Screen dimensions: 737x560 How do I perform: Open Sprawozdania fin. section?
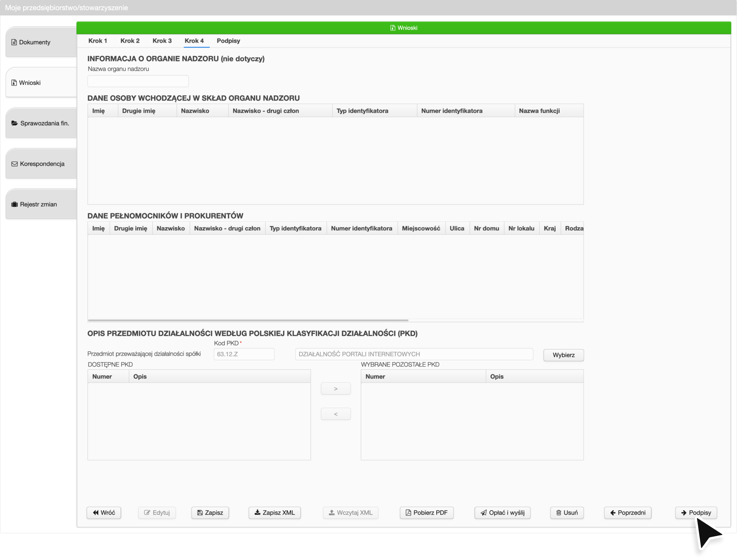click(x=41, y=123)
